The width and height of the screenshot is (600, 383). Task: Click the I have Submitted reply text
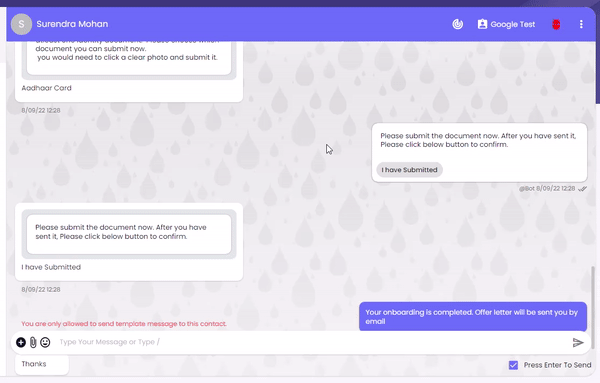pyautogui.click(x=51, y=267)
